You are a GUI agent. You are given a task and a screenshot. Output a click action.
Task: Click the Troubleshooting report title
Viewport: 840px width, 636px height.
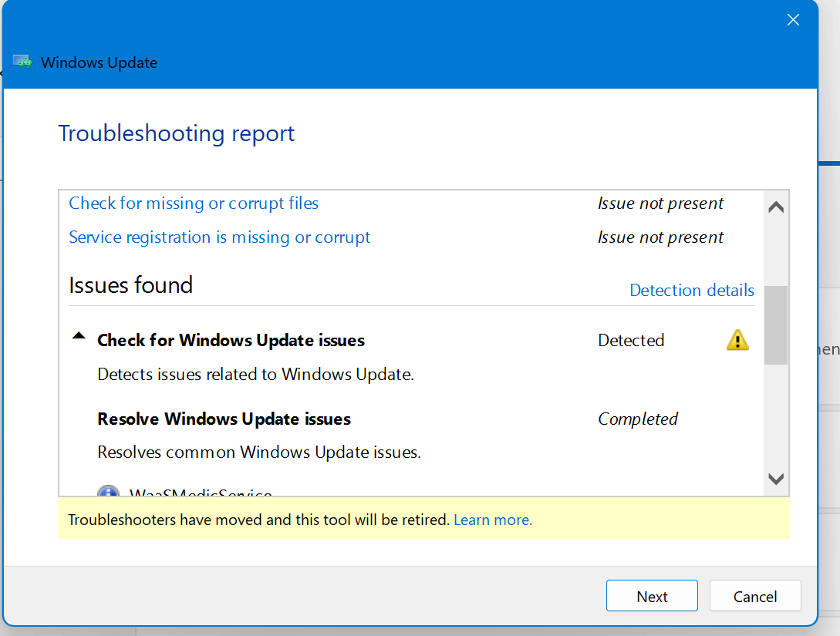click(x=176, y=133)
